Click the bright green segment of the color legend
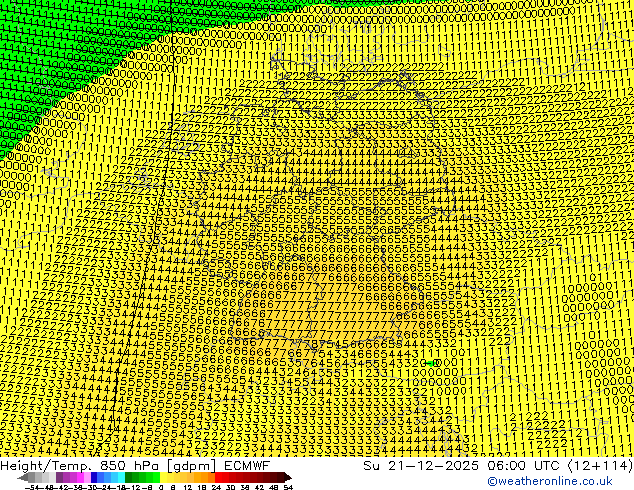This screenshot has width=634, height=490. [156, 478]
